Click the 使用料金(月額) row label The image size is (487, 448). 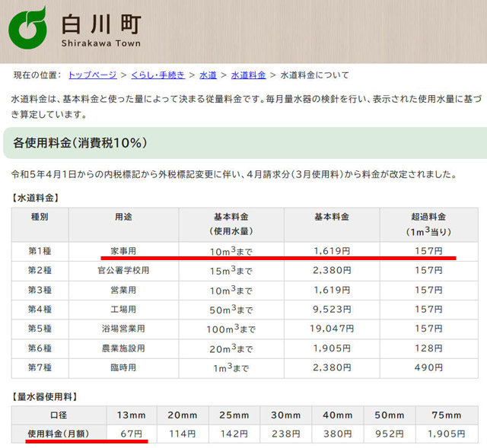point(59,434)
